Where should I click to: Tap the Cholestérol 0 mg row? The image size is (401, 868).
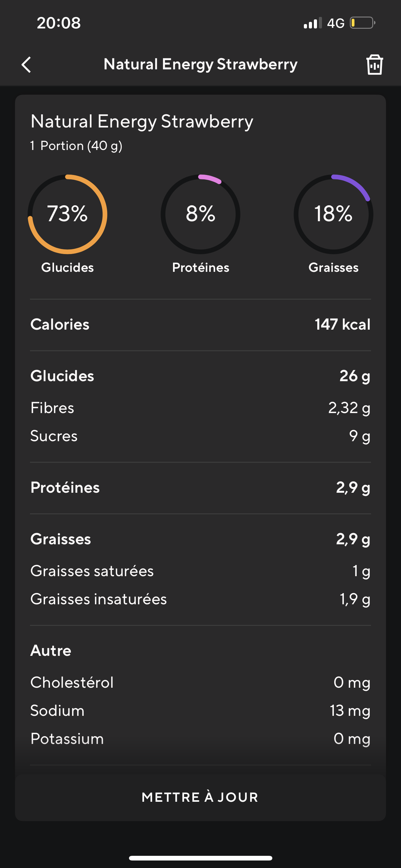pos(200,682)
